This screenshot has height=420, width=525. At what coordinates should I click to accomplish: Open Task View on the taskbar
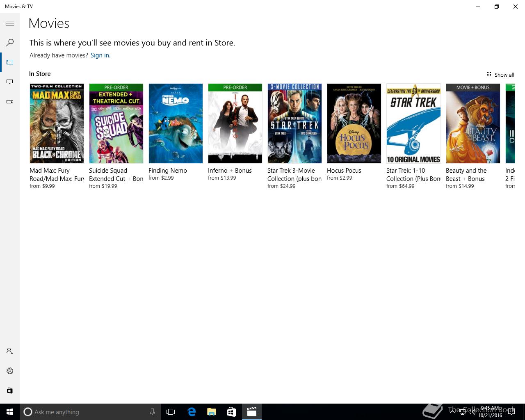171,412
